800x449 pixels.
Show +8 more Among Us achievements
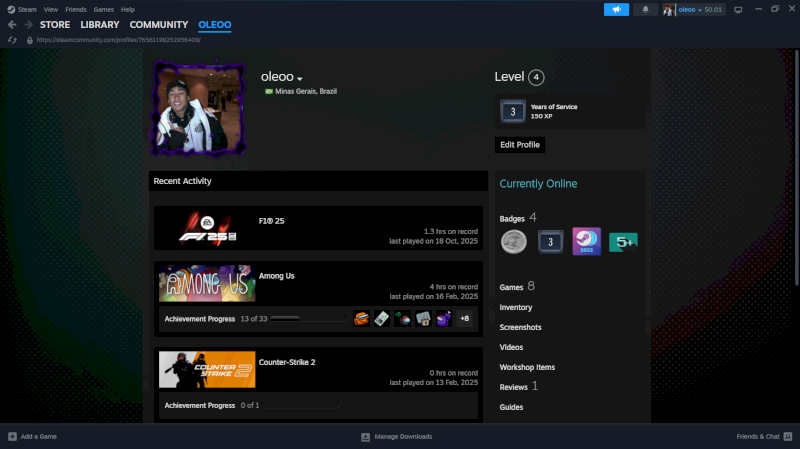click(464, 319)
